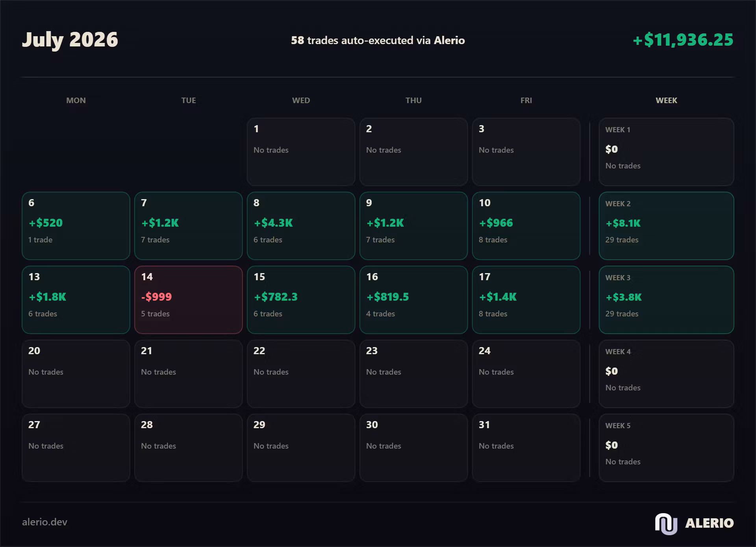The image size is (756, 547).
Task: Select the July 2 day card
Action: [414, 152]
